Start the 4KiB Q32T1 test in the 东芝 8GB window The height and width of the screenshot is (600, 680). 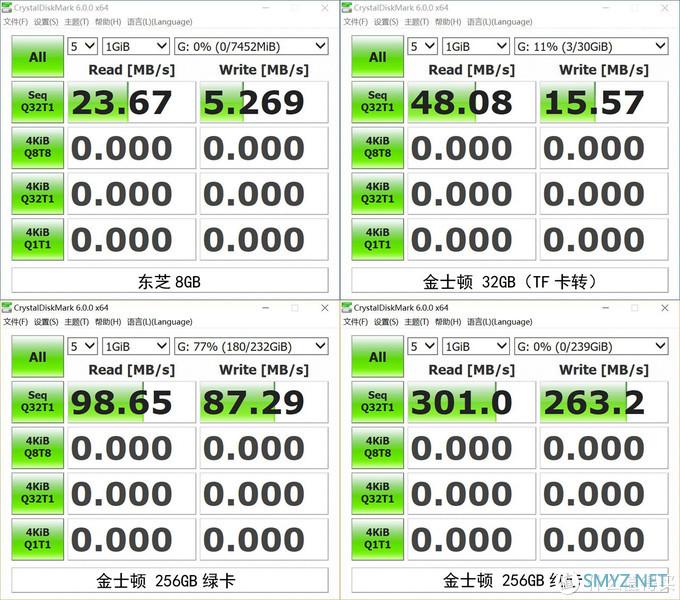coord(38,193)
